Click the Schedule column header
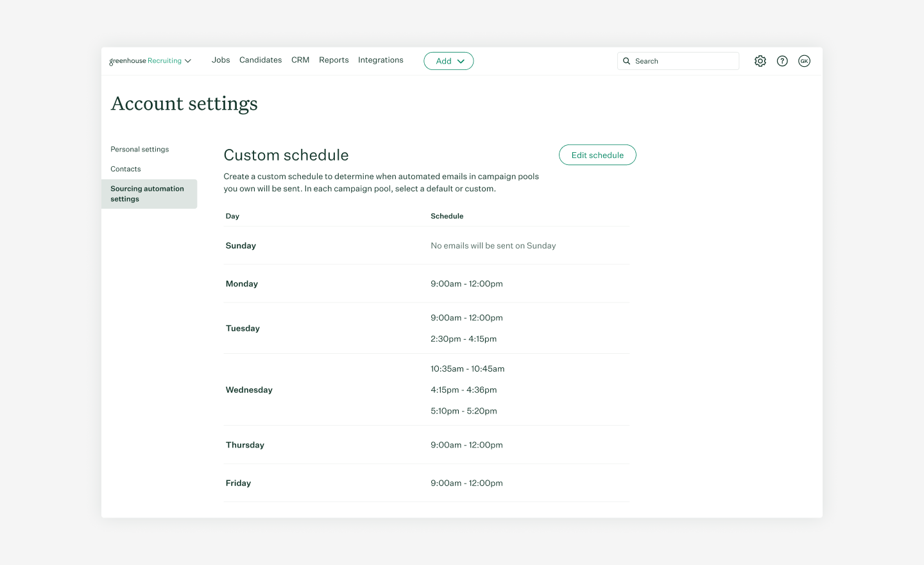This screenshot has width=924, height=565. tap(447, 216)
